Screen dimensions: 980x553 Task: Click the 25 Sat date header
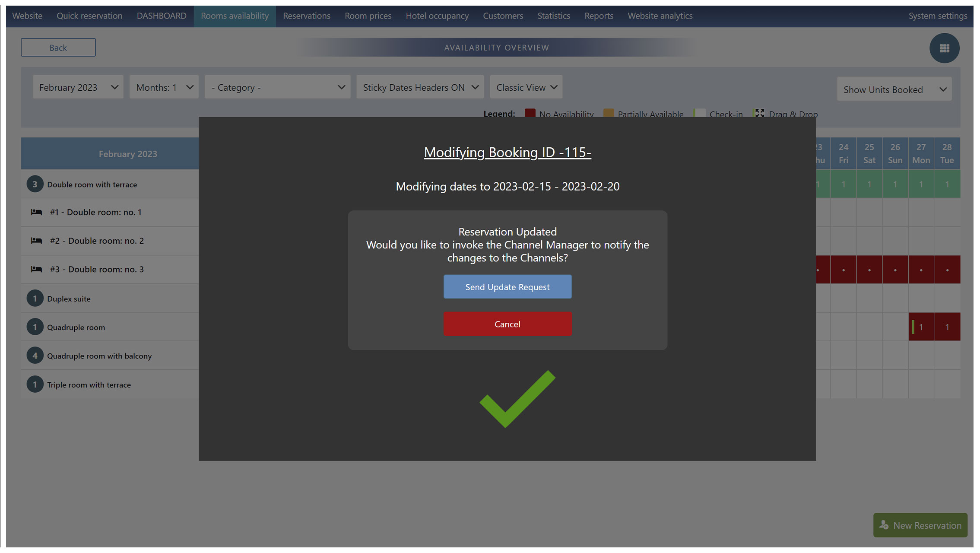point(869,153)
